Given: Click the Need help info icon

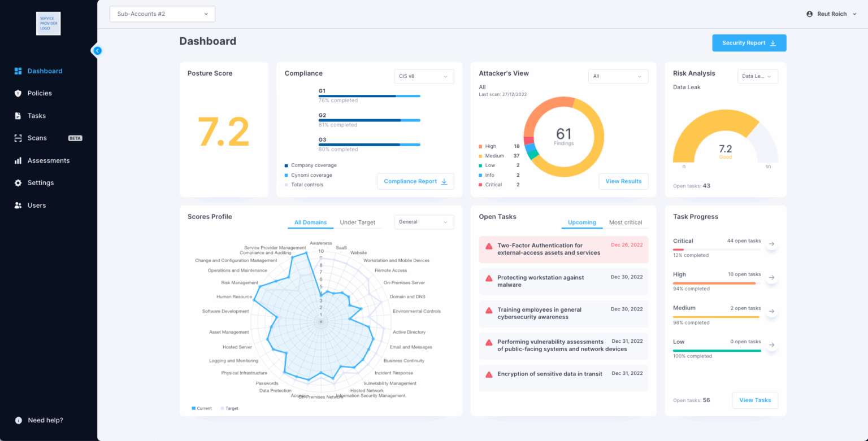Looking at the screenshot, I should [18, 420].
